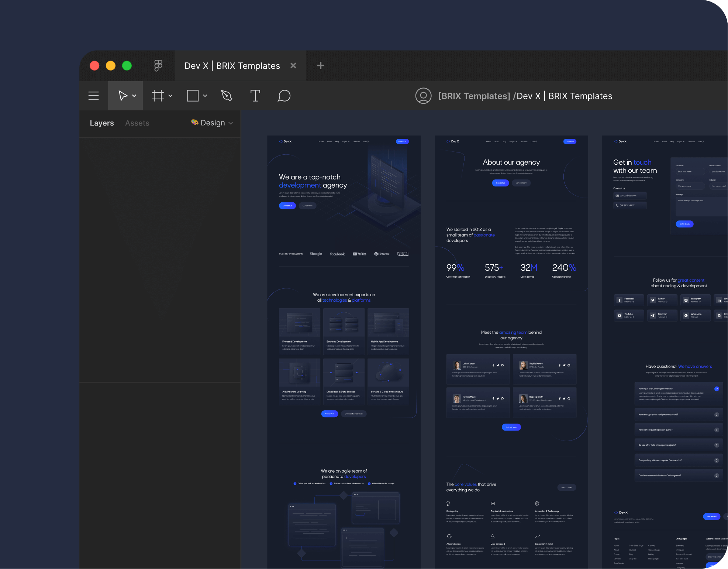
Task: Open the Frame tool dropdown chevron
Action: (170, 96)
